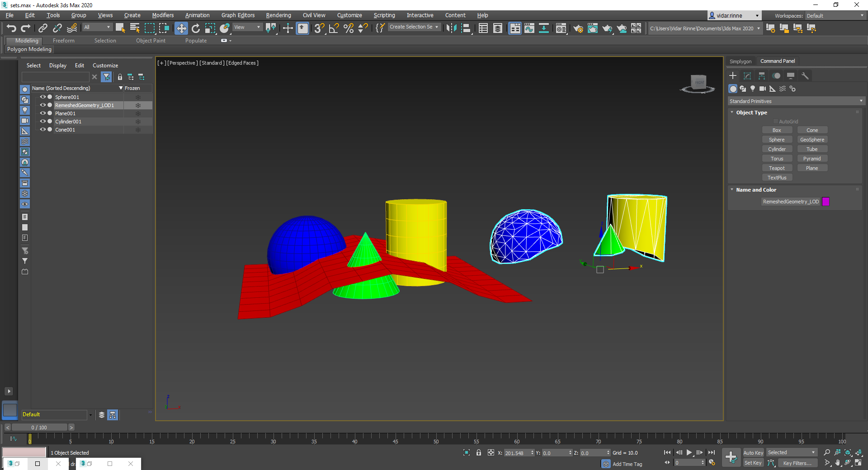The image size is (868, 470).
Task: Select the Zoom magnifier icon
Action: [x=827, y=452]
